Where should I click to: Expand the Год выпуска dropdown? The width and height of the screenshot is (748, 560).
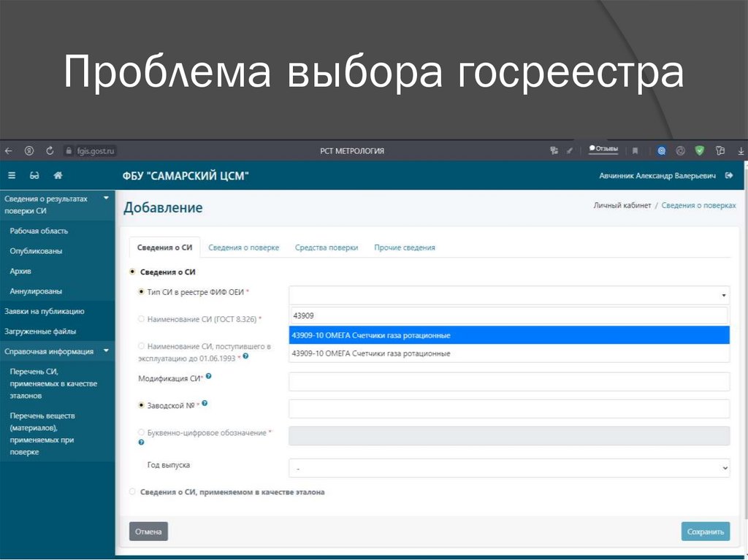(509, 468)
